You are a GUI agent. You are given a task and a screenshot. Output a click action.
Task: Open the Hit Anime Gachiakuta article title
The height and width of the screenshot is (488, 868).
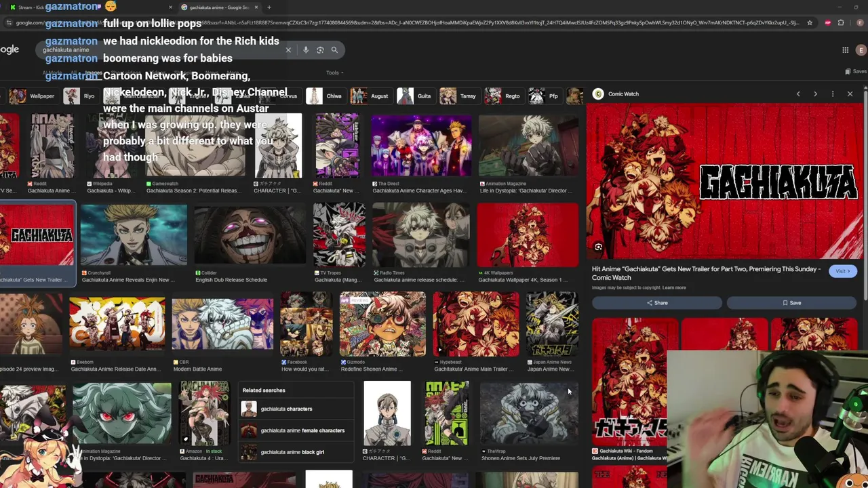(706, 273)
